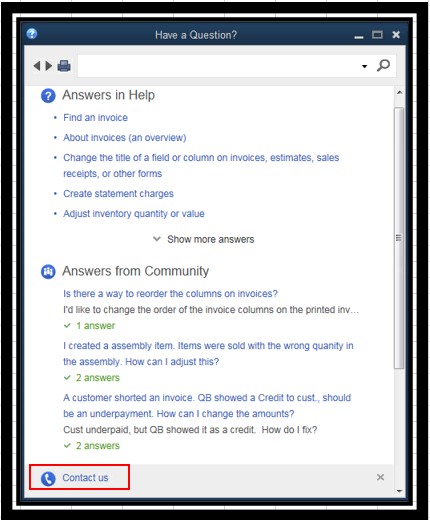The width and height of the screenshot is (430, 520).
Task: Open the Find an invoice help topic
Action: pyautogui.click(x=95, y=118)
